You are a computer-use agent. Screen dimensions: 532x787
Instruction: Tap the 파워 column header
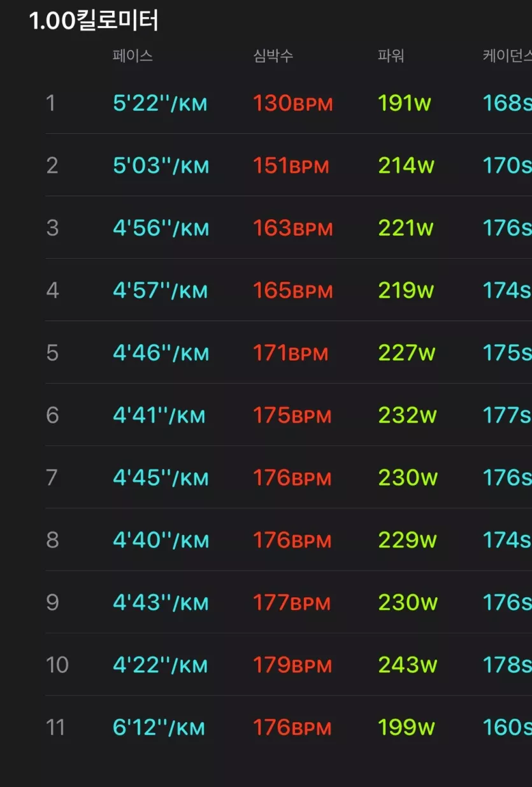tap(391, 55)
